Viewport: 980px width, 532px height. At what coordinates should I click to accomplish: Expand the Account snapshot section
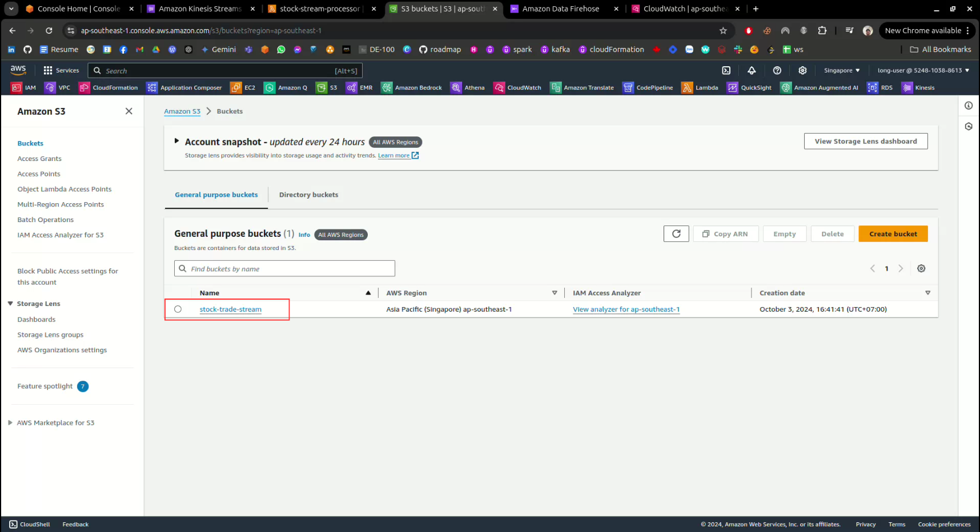pyautogui.click(x=176, y=141)
